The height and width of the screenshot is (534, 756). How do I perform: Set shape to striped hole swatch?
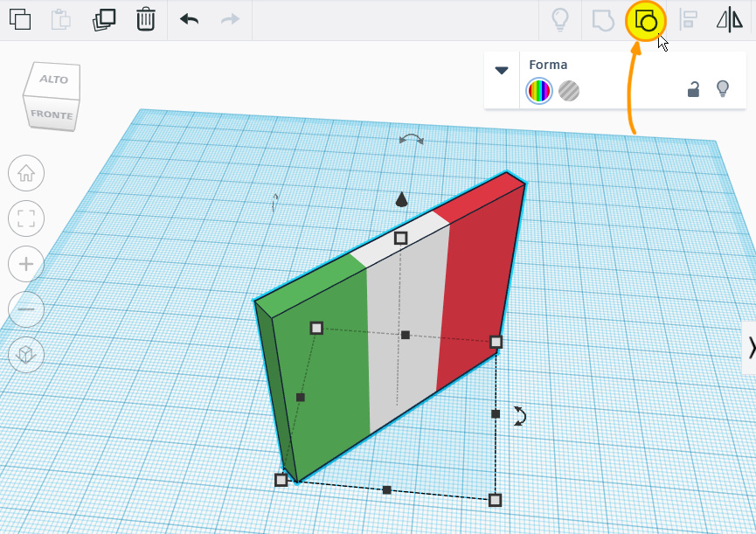click(569, 91)
